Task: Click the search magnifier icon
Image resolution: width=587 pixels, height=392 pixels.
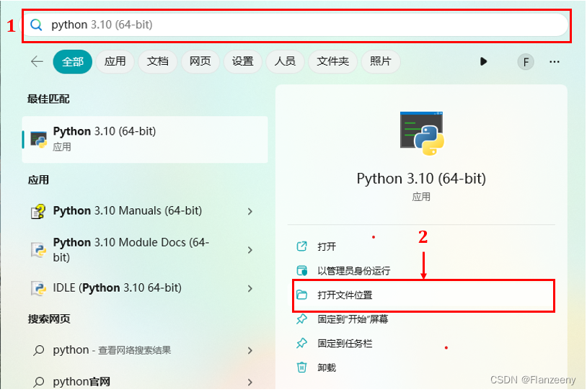Action: click(36, 25)
